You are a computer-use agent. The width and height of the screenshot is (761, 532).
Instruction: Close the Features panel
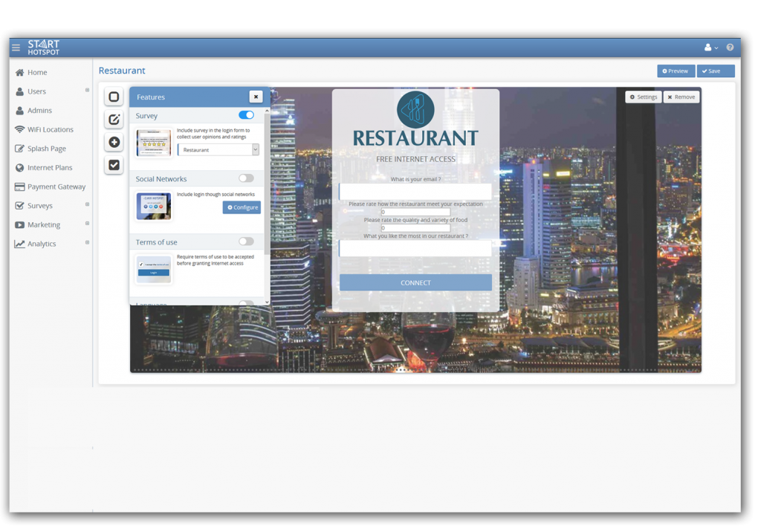click(256, 97)
